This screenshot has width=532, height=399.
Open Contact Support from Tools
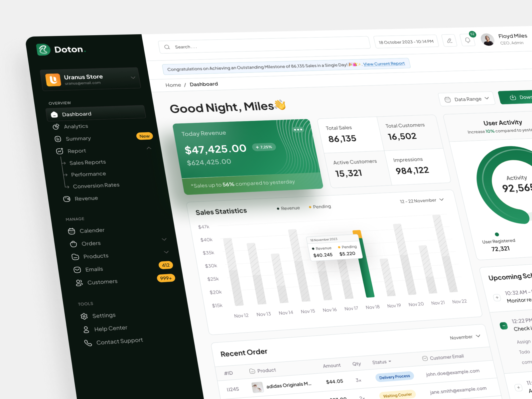pyautogui.click(x=119, y=340)
